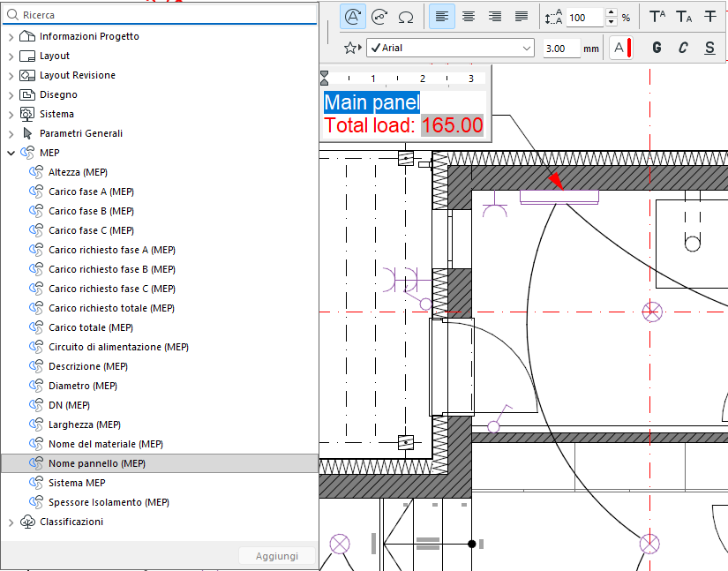Expand the Sistema group
Image resolution: width=728 pixels, height=571 pixels.
point(11,115)
